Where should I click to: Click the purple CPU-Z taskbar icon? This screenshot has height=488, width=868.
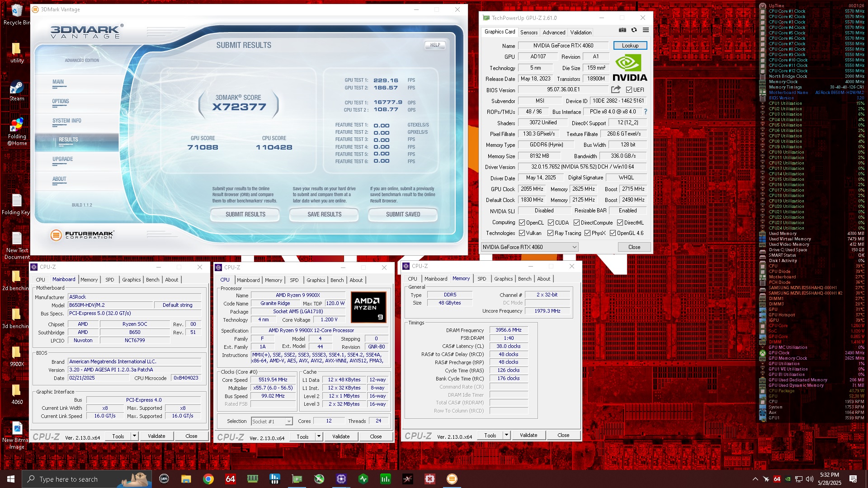pos(341,479)
